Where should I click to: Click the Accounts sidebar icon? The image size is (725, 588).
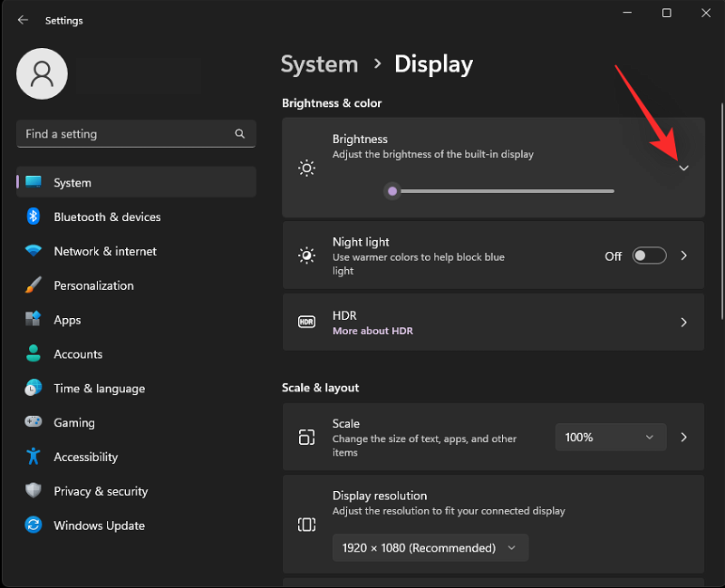pyautogui.click(x=33, y=354)
